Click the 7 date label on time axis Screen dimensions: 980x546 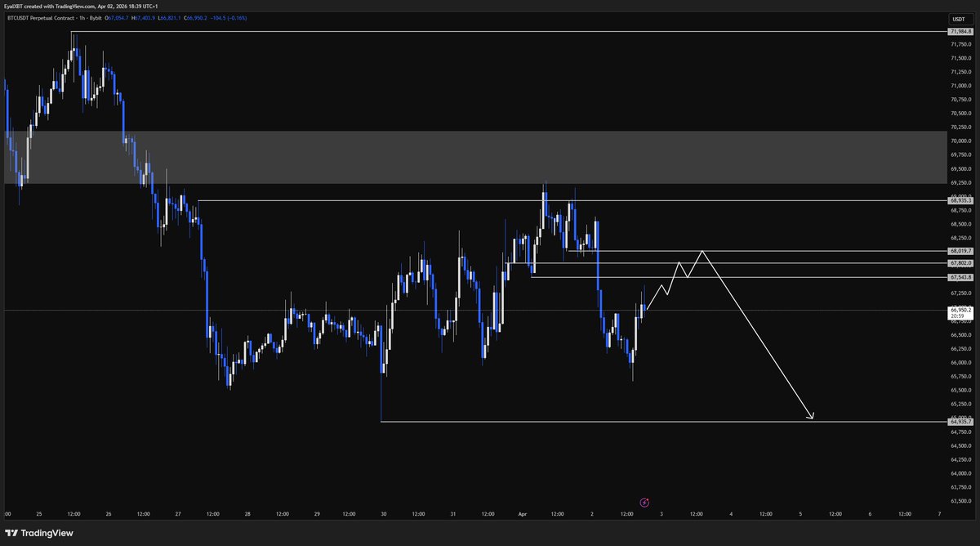pyautogui.click(x=939, y=514)
